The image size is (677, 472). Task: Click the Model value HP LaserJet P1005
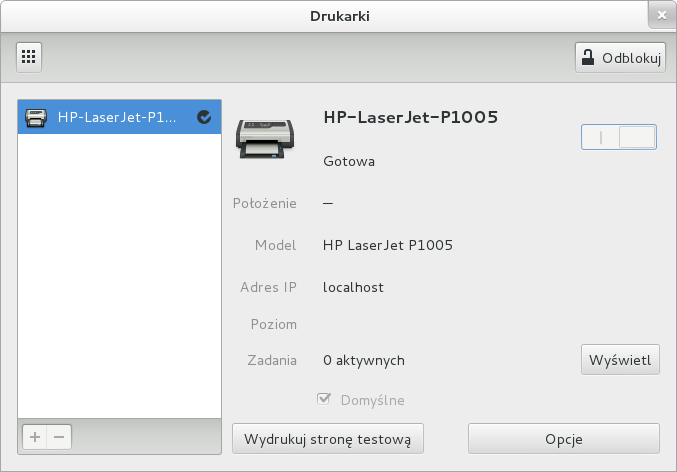(x=388, y=245)
